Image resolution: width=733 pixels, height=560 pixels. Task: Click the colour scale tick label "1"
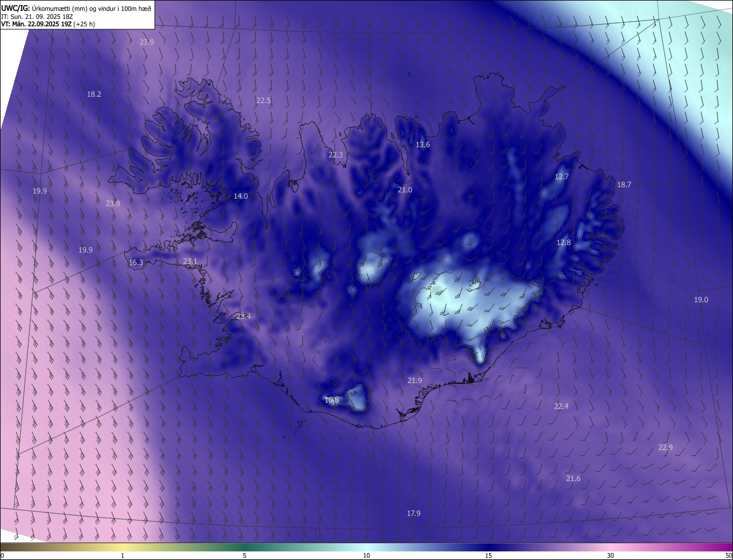[123, 555]
